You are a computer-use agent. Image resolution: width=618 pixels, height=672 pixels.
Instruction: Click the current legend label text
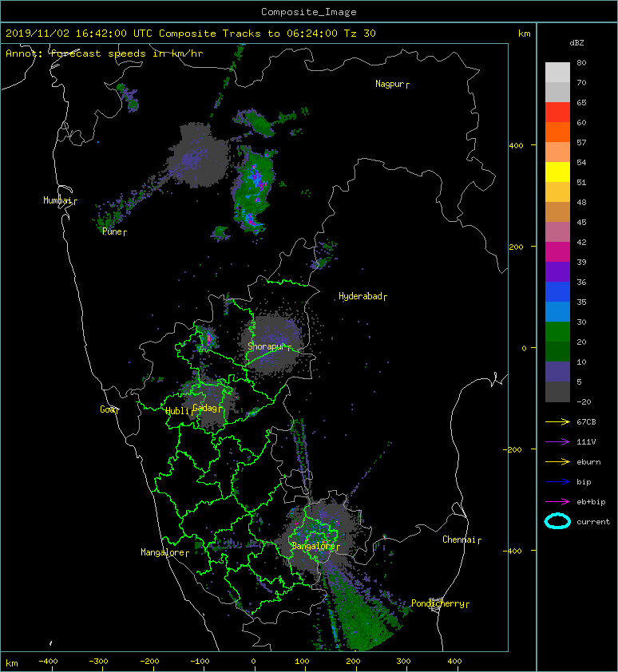(593, 522)
